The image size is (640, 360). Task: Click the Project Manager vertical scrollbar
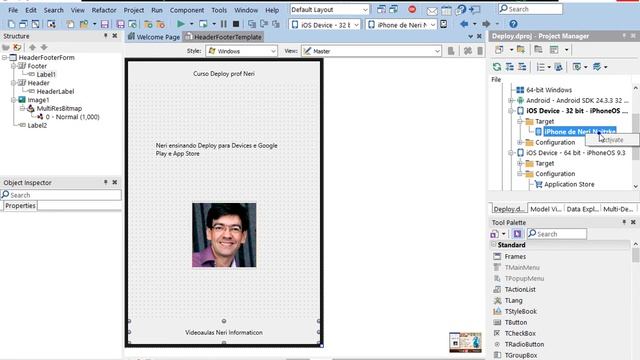click(x=636, y=137)
